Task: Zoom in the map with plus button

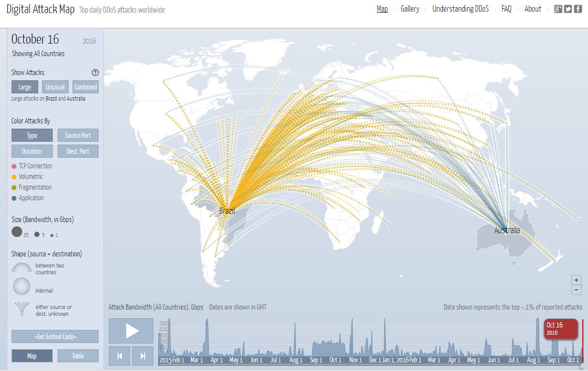Action: pyautogui.click(x=576, y=280)
